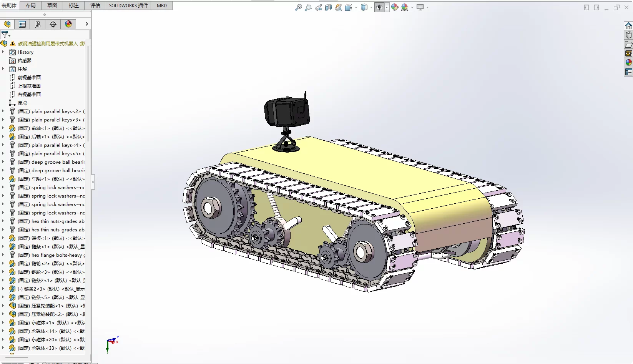Switch to the 装配体 ribbon tab
The width and height of the screenshot is (633, 364).
[x=9, y=5]
